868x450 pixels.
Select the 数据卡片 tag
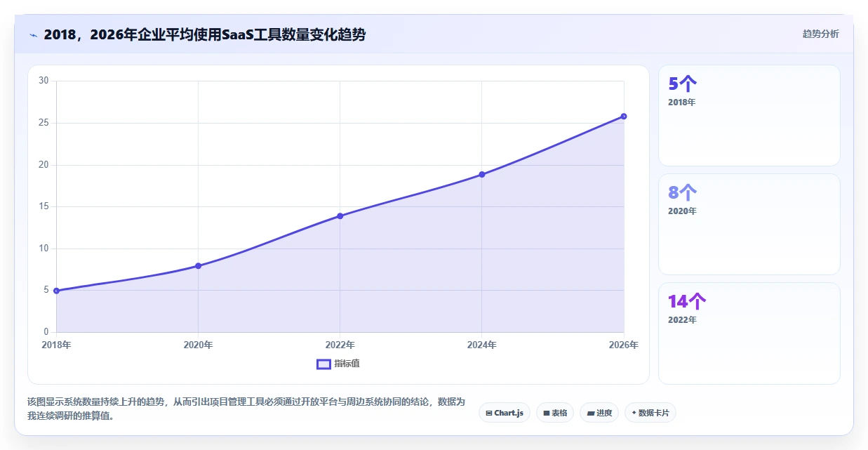pos(650,413)
